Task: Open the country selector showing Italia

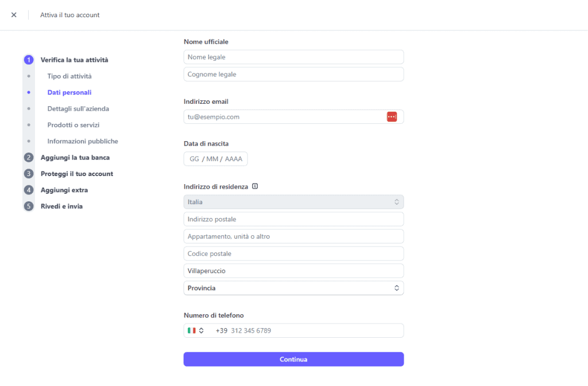Action: (x=293, y=201)
